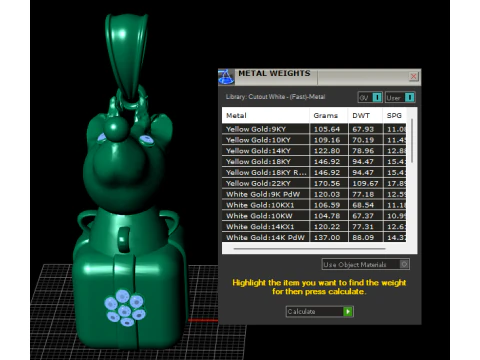Close the Metal Weights dialog
Screen dimensions: 480x360
(x=413, y=77)
